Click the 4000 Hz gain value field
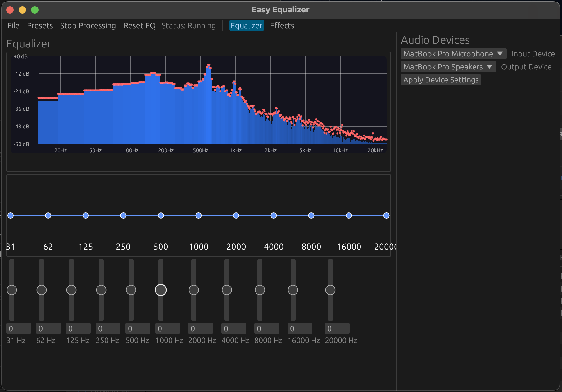The width and height of the screenshot is (562, 392). tap(234, 328)
